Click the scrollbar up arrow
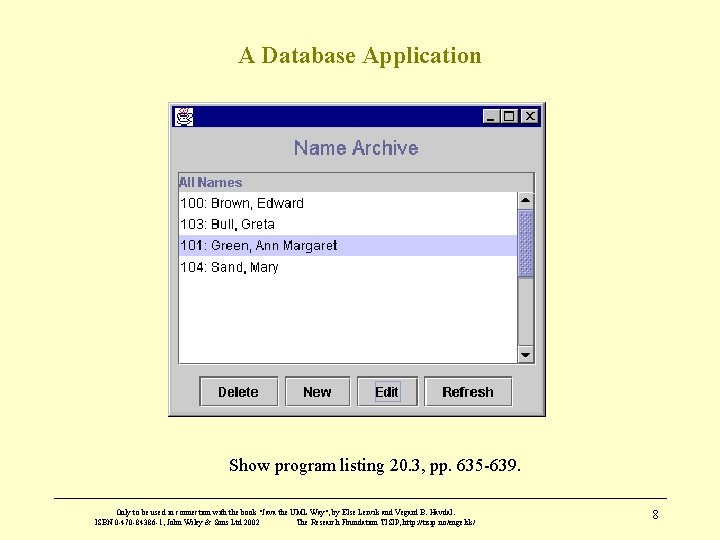The image size is (720, 540). tap(525, 201)
